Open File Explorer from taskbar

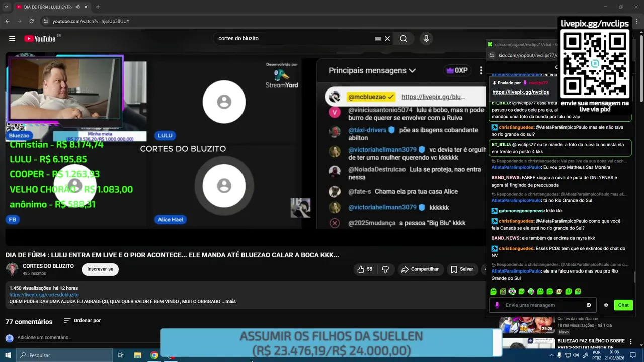[x=138, y=355]
